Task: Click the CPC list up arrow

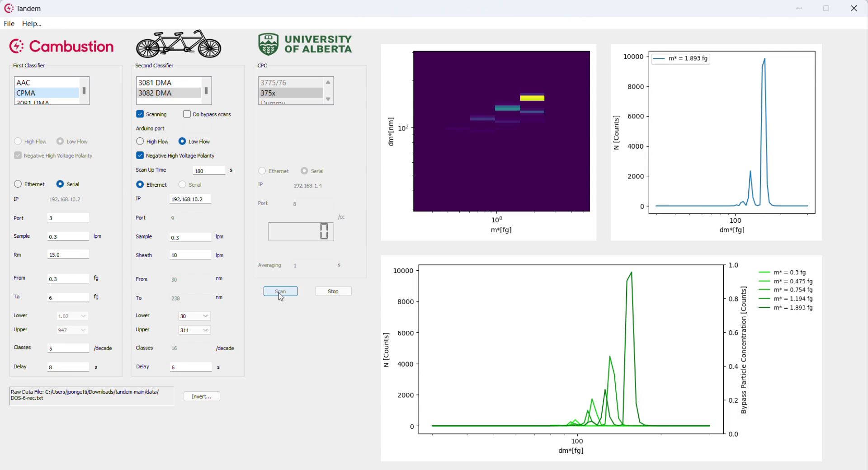Action: [328, 82]
